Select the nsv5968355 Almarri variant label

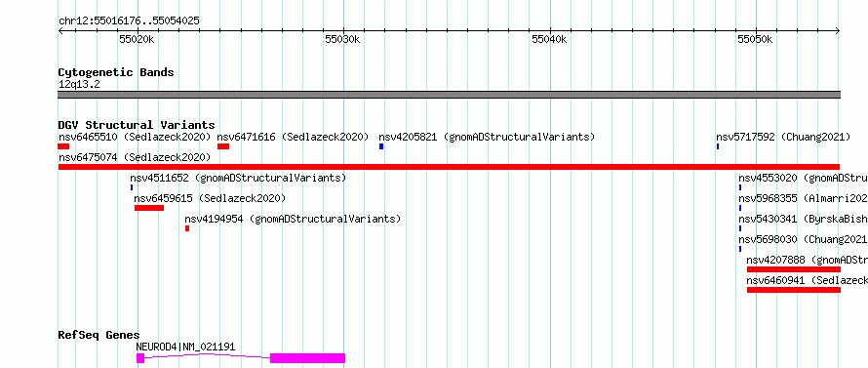coord(804,198)
